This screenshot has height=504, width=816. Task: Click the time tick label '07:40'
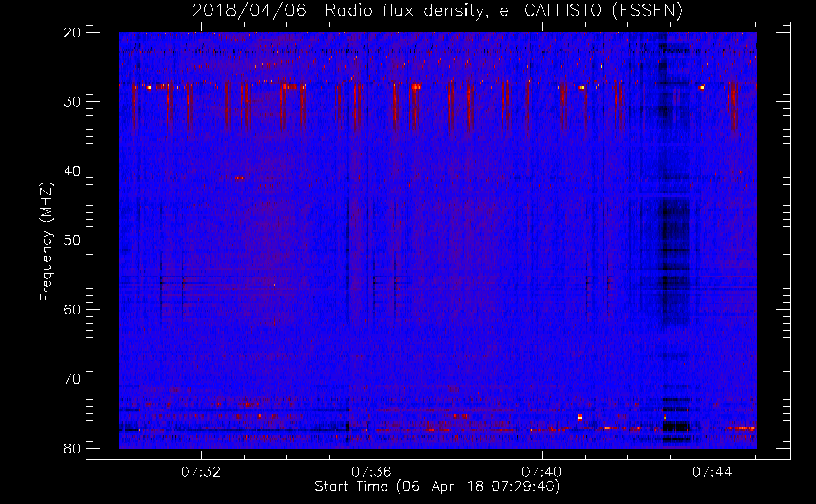pyautogui.click(x=542, y=472)
